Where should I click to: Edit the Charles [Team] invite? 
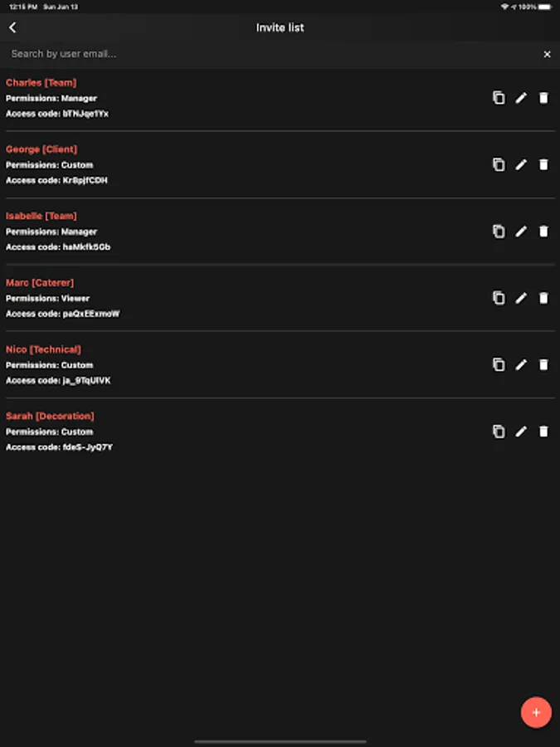[521, 98]
